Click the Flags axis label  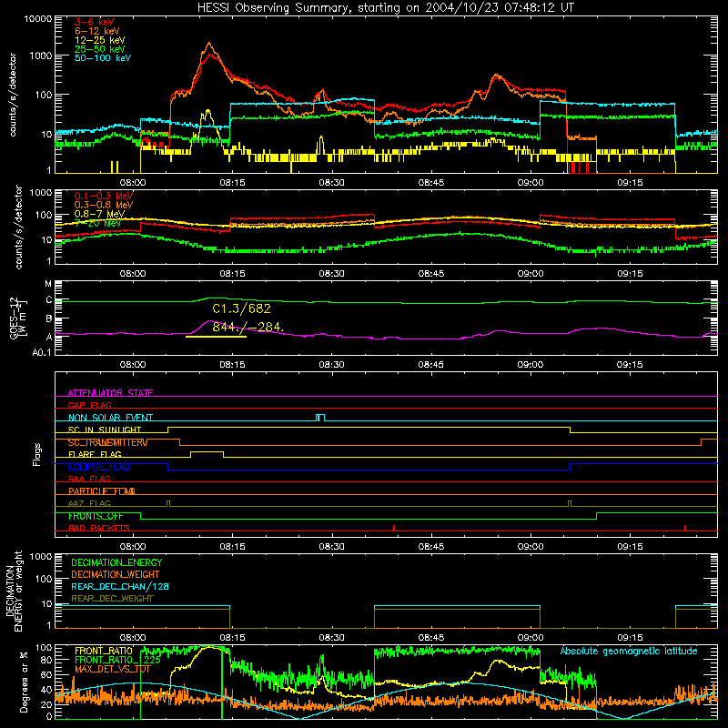36,454
